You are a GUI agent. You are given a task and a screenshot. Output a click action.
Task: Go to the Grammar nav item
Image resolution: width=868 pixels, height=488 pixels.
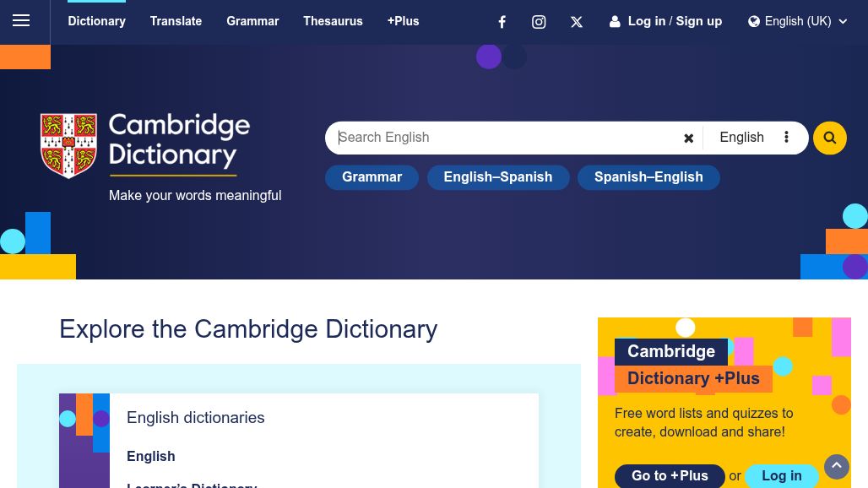tap(252, 21)
